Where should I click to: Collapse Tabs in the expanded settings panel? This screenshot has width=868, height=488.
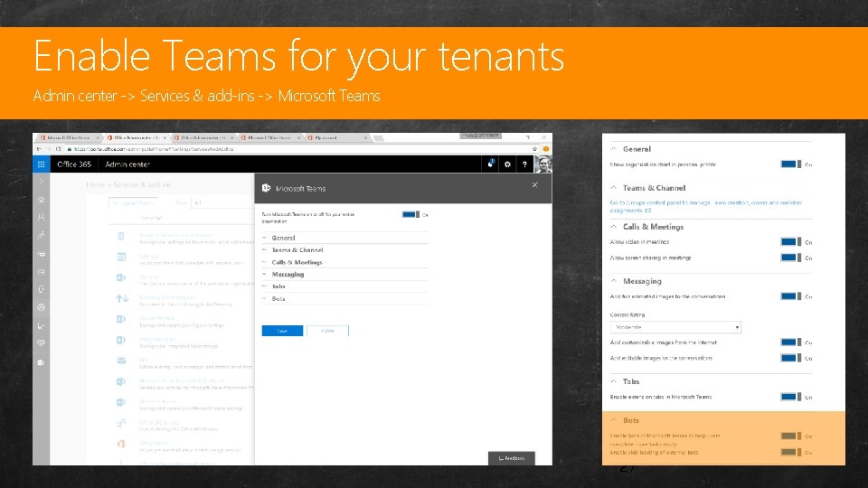click(613, 381)
